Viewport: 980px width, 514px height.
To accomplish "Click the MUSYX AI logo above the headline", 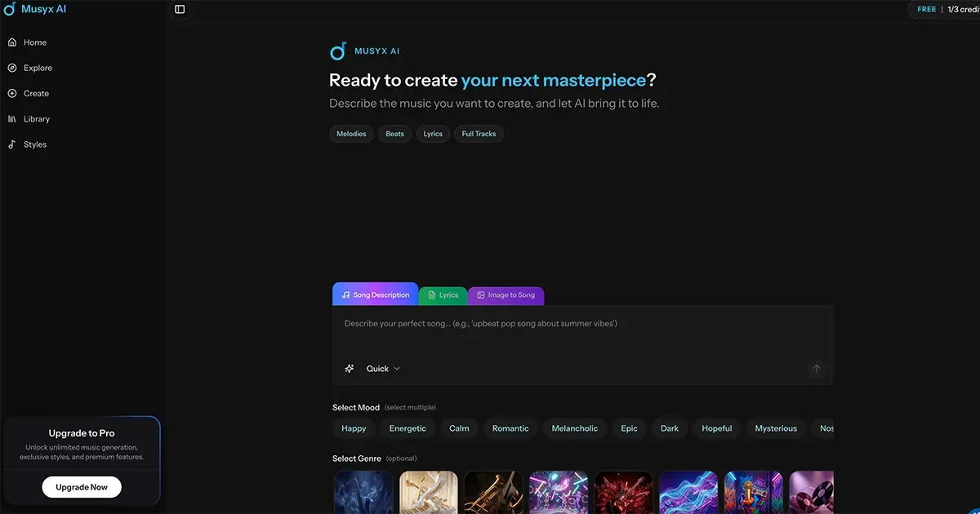I will 364,51.
